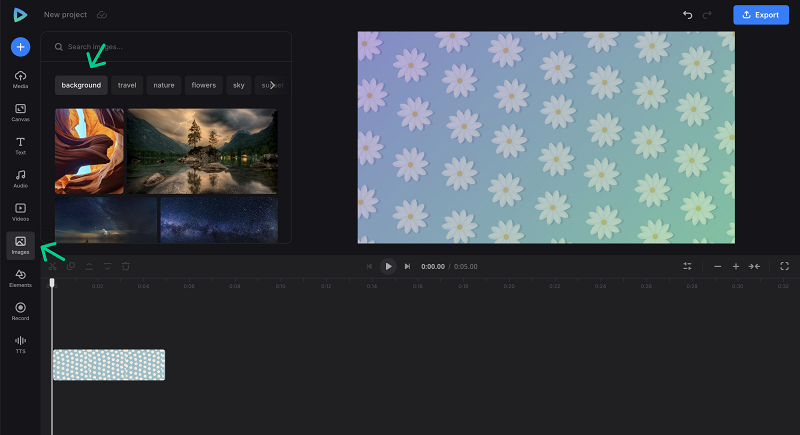Click the Clipchamp-style play logo
Screen dimensions: 800x435
(x=20, y=15)
